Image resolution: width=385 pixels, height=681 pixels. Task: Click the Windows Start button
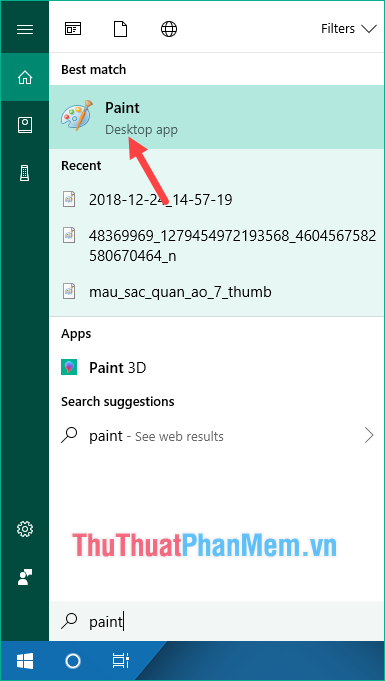(25, 661)
